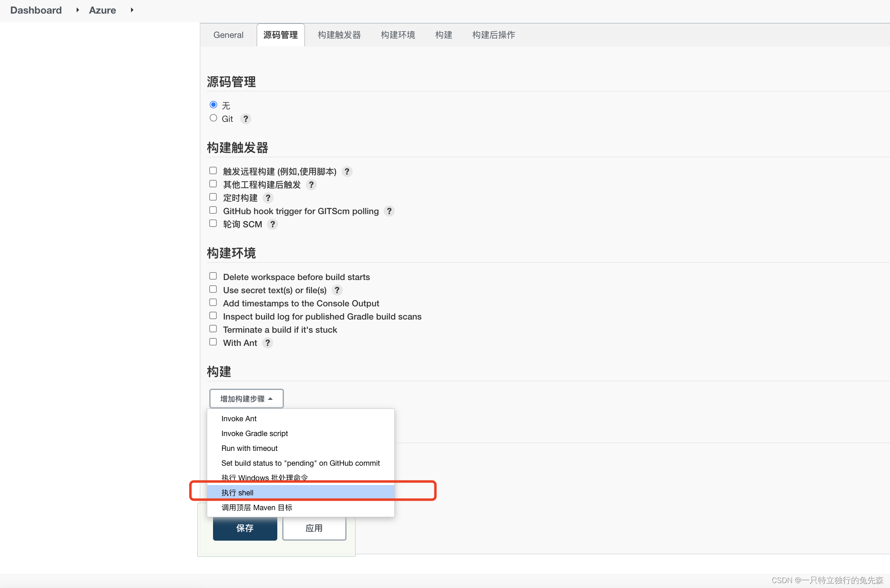The image size is (890, 588).
Task: Go to the 构建 tab
Action: (x=444, y=35)
